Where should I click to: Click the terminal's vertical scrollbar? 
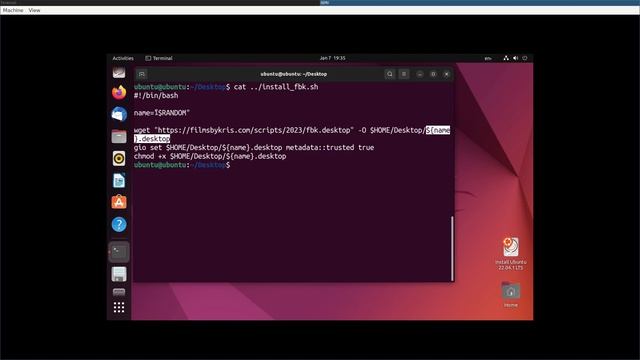pos(452,248)
